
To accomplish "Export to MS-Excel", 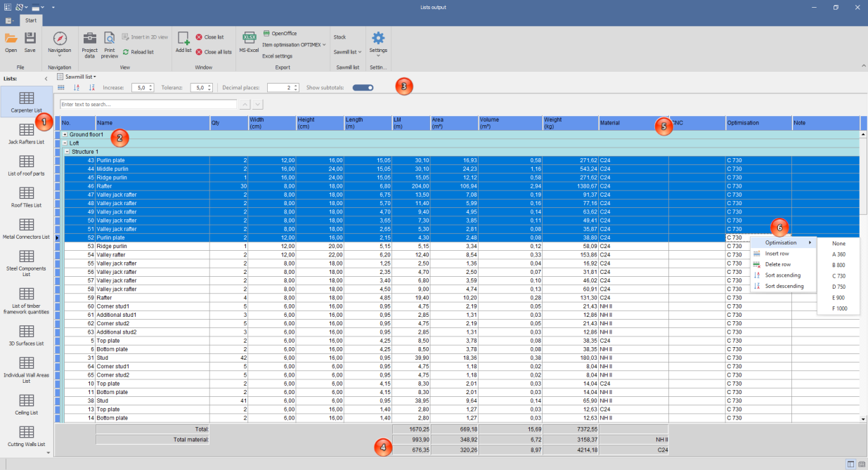I will tap(249, 42).
